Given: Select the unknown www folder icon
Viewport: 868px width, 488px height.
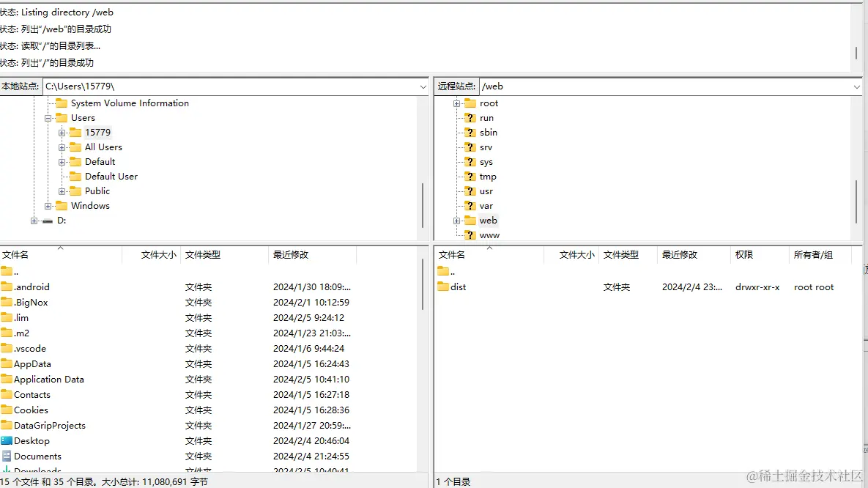Looking at the screenshot, I should pos(470,235).
